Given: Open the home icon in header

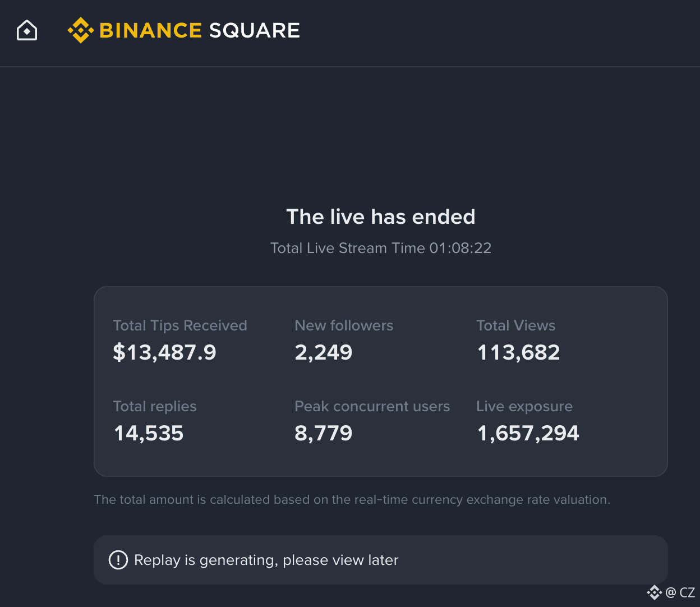Looking at the screenshot, I should [27, 30].
